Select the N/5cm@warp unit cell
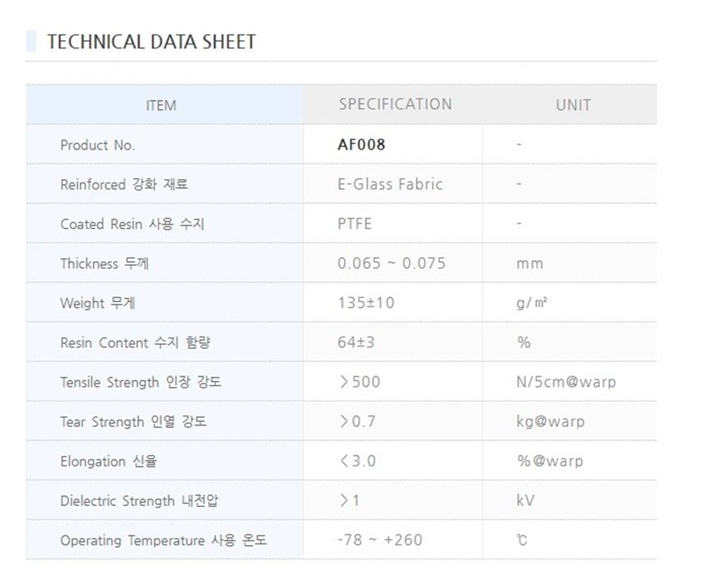 (566, 382)
